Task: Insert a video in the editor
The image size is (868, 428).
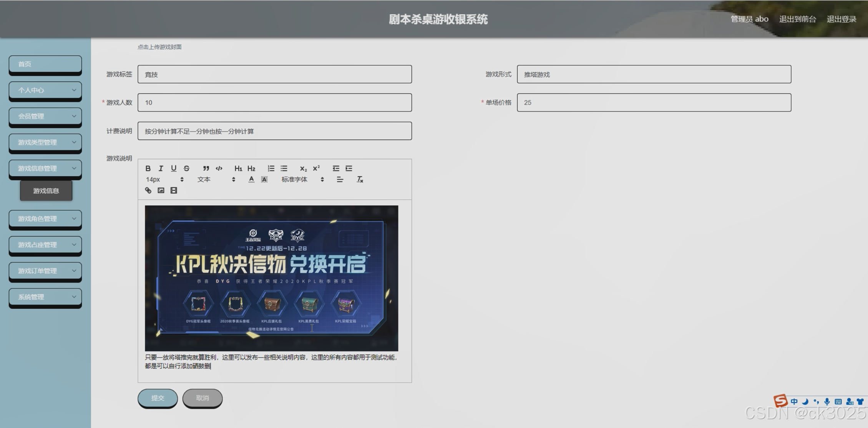Action: [x=174, y=190]
